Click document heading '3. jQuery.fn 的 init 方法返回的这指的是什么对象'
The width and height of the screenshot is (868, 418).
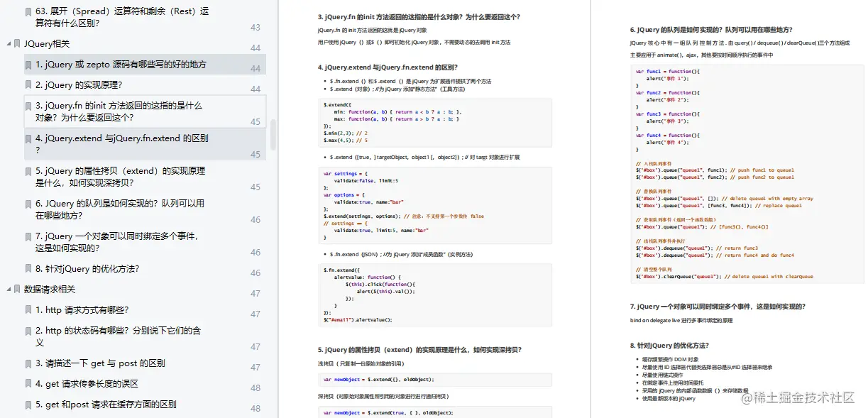click(x=418, y=17)
